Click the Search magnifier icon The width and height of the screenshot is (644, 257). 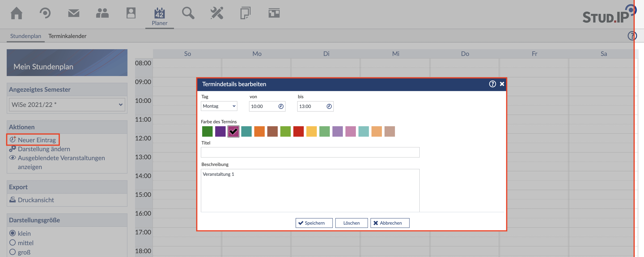pos(188,13)
